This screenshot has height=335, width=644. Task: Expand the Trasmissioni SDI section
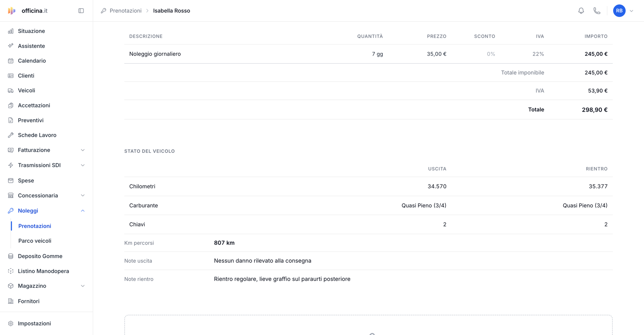[x=83, y=165]
